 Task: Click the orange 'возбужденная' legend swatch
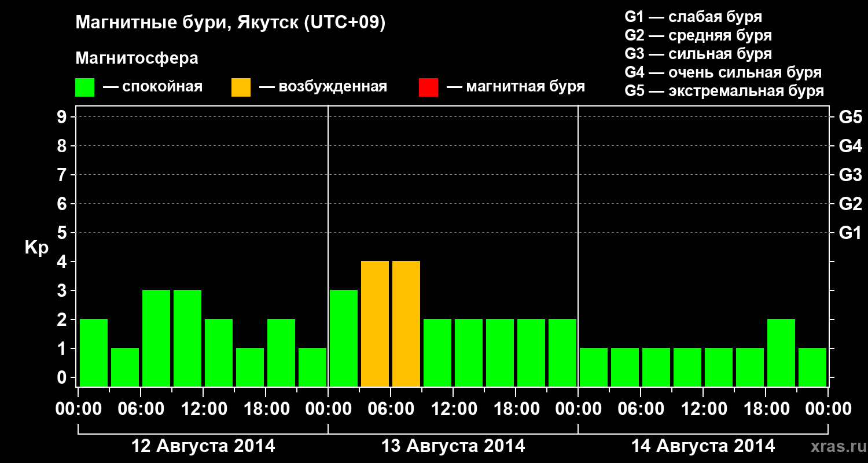(x=241, y=87)
